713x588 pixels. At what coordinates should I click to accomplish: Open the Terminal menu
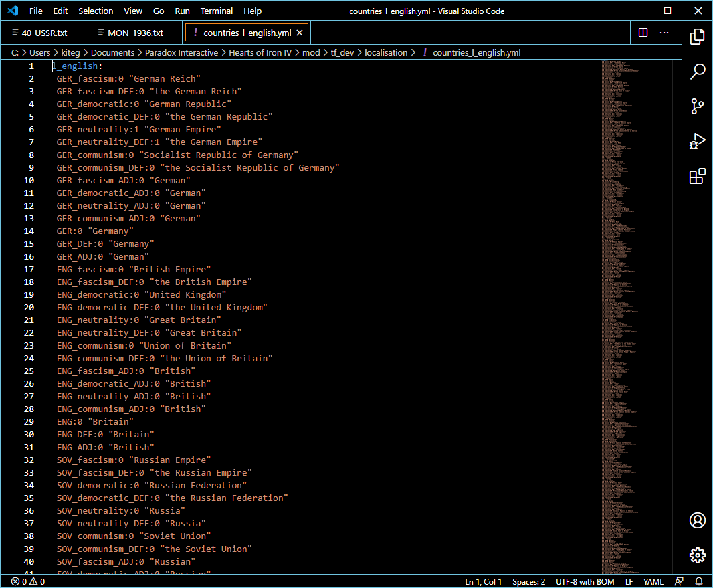pyautogui.click(x=217, y=11)
